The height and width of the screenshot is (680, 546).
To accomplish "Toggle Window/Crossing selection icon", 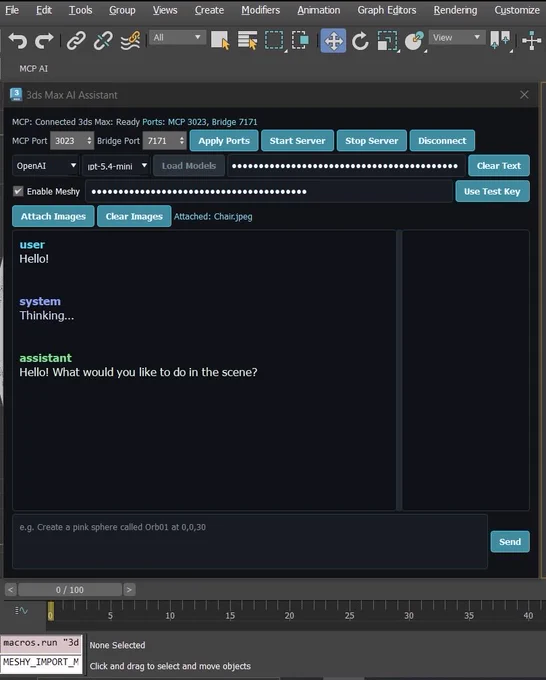I will point(300,41).
